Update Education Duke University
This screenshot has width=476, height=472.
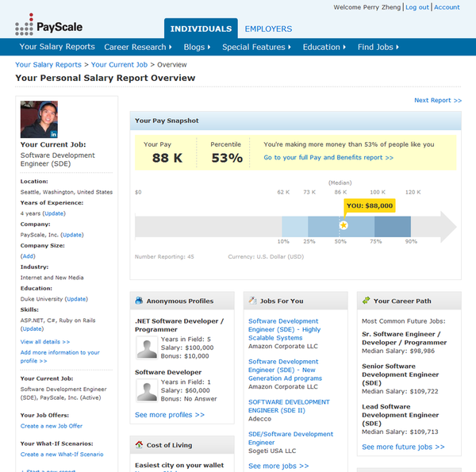(x=76, y=299)
